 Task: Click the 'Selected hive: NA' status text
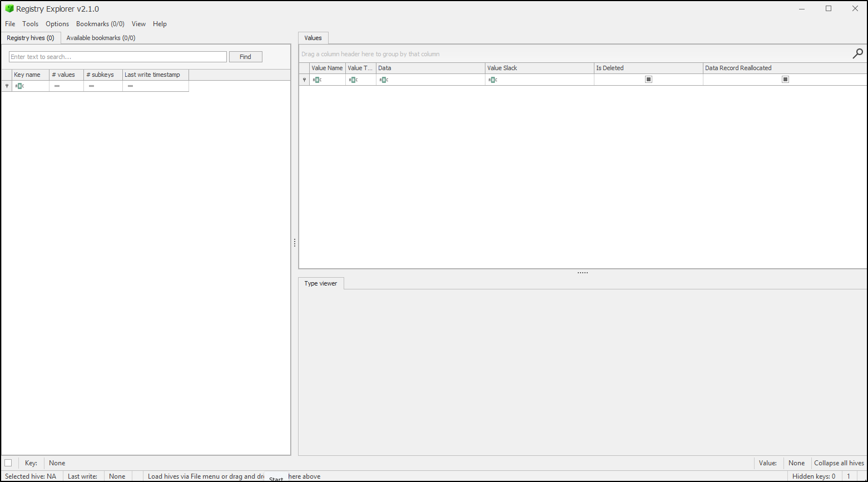pyautogui.click(x=31, y=476)
